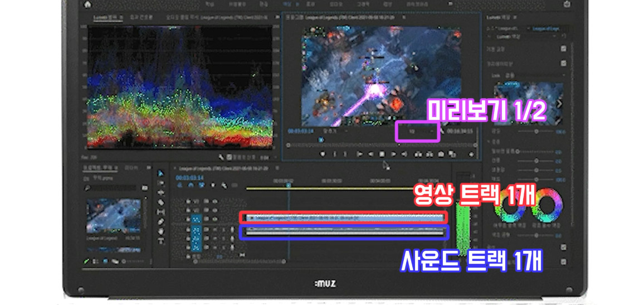Add a marker from timeline header

coord(213,185)
